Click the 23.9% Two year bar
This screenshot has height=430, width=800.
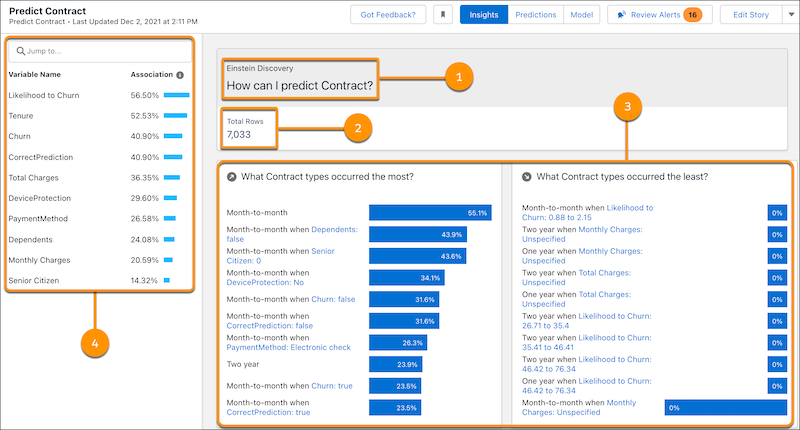395,364
